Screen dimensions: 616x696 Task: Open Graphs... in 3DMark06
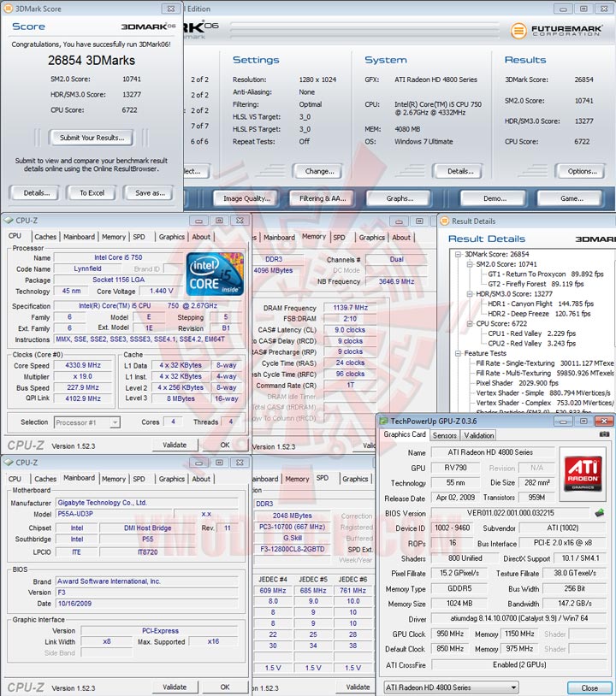(x=400, y=198)
